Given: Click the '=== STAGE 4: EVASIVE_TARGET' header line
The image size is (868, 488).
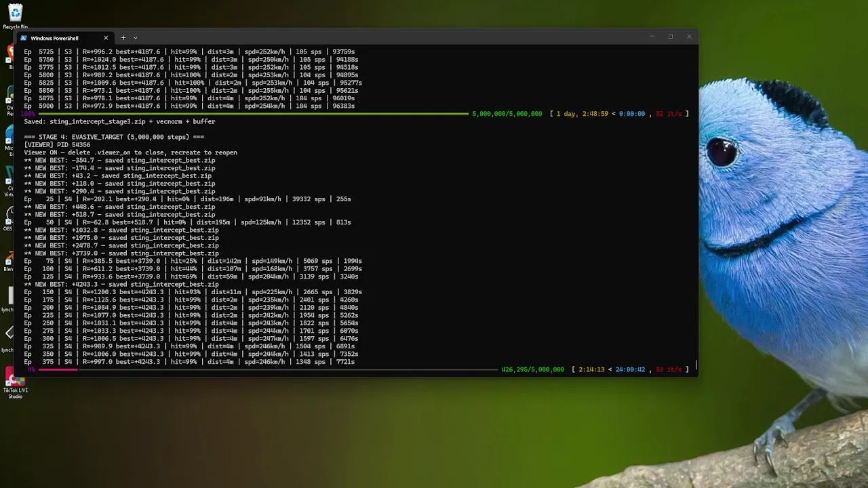Looking at the screenshot, I should [x=114, y=137].
